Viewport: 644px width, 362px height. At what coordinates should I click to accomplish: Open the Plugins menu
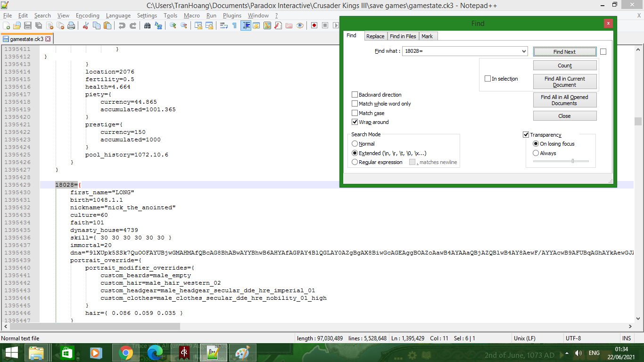click(x=232, y=16)
